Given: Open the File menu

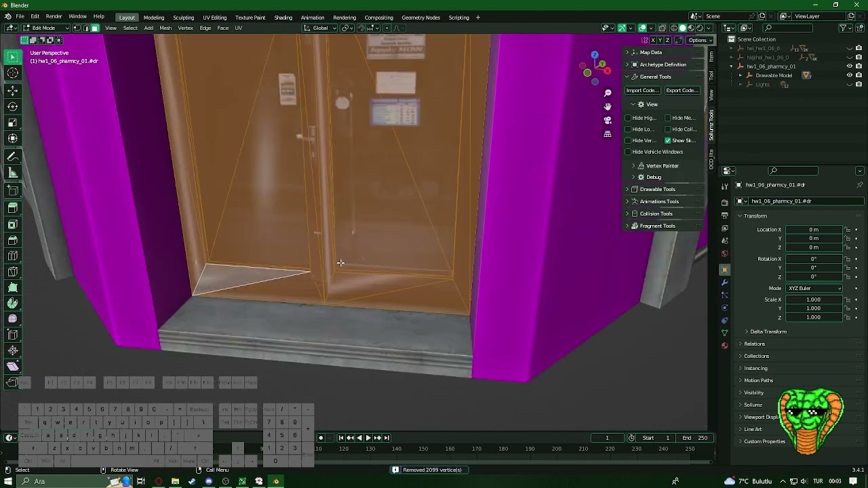Looking at the screenshot, I should click(x=20, y=17).
